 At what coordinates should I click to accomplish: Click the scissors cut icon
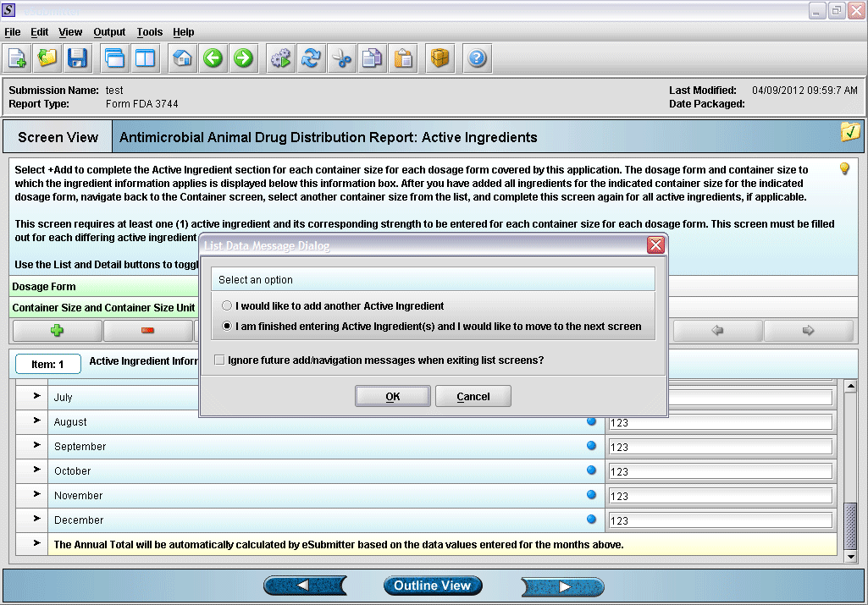[x=341, y=58]
